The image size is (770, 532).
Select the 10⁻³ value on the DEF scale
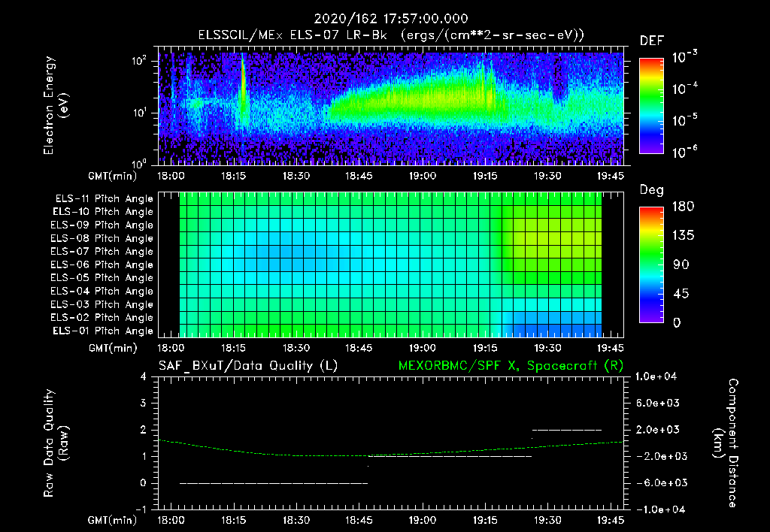tap(684, 57)
